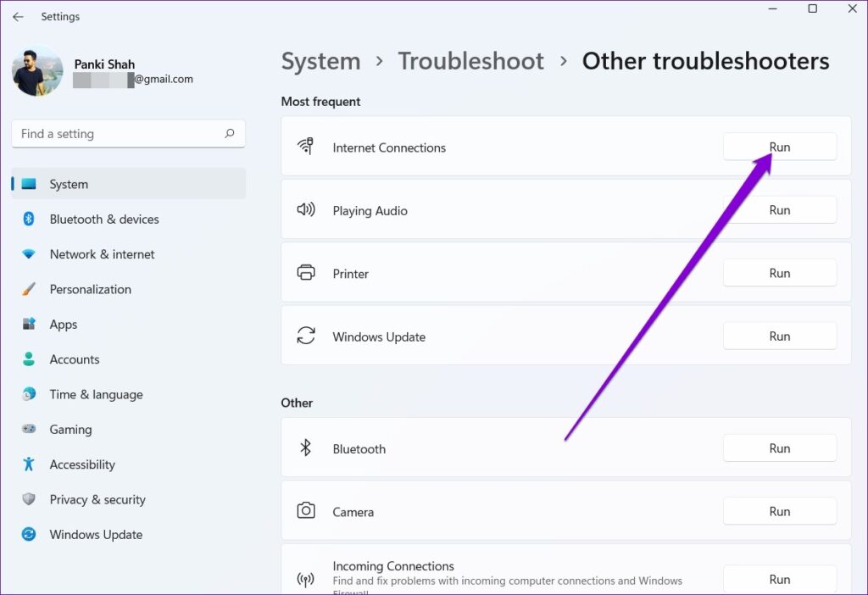Click the Wi-Fi icon beside Internet Connections
Viewport: 868px width, 595px height.
pos(307,147)
